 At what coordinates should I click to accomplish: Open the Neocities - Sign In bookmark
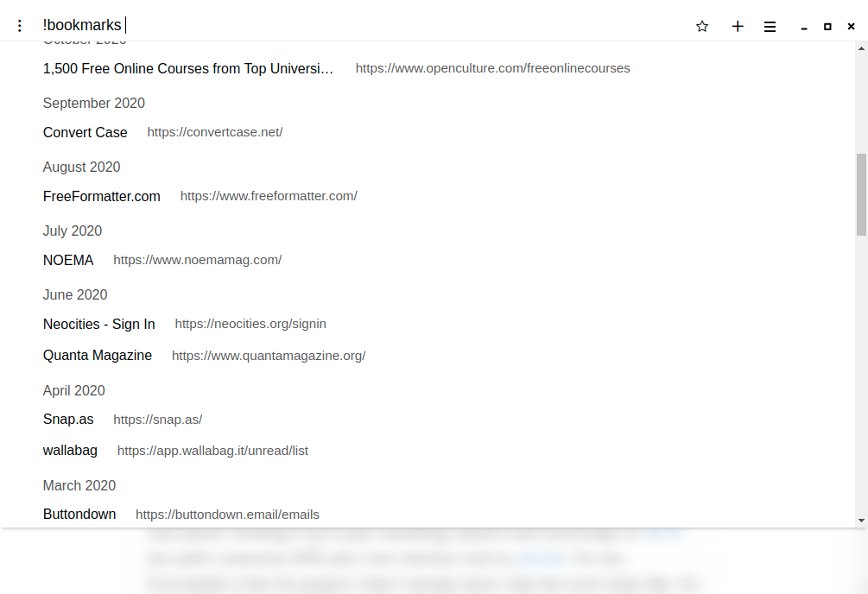tap(99, 324)
